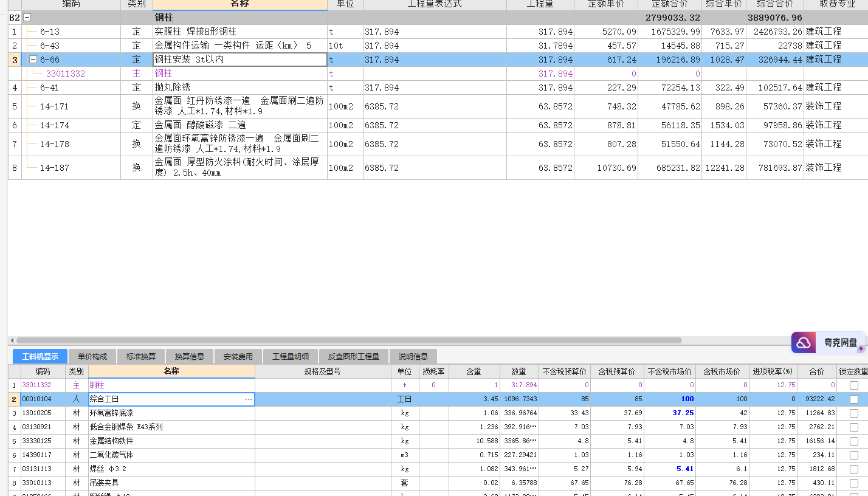868x496 pixels.
Task: Click the left arrow of horizontal scrollbar
Action: tap(12, 340)
